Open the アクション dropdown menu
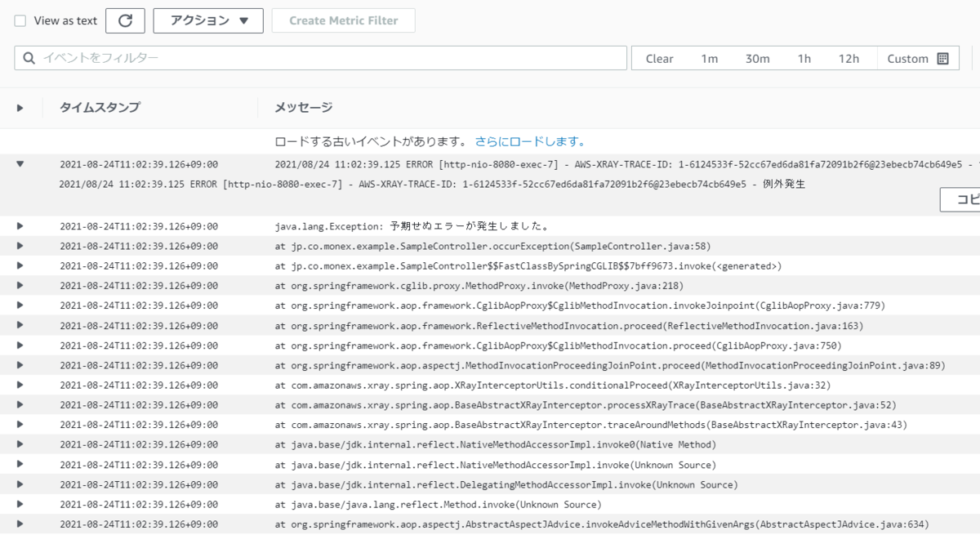Image resolution: width=980 pixels, height=535 pixels. (207, 20)
